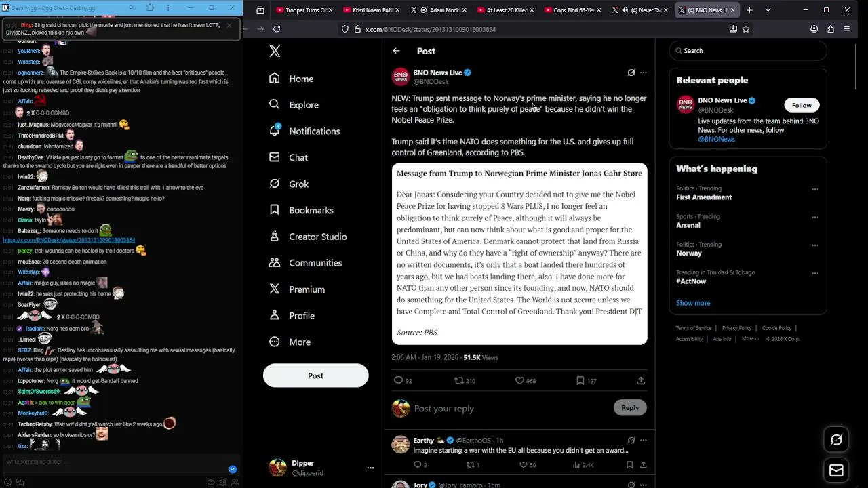Open BNO News Live avatar on post
Viewport: 868px width, 488px height.
pyautogui.click(x=401, y=77)
